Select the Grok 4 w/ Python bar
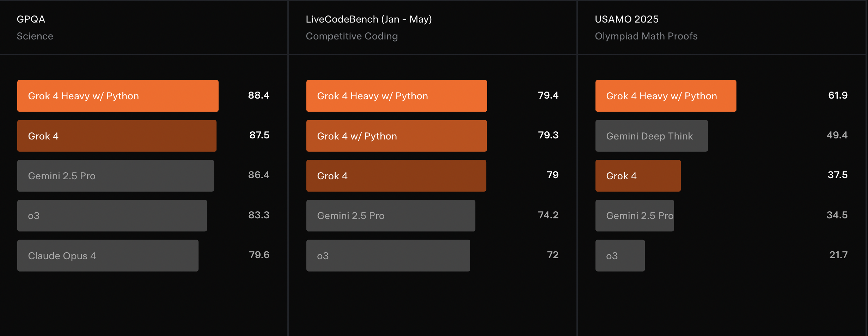 point(396,136)
